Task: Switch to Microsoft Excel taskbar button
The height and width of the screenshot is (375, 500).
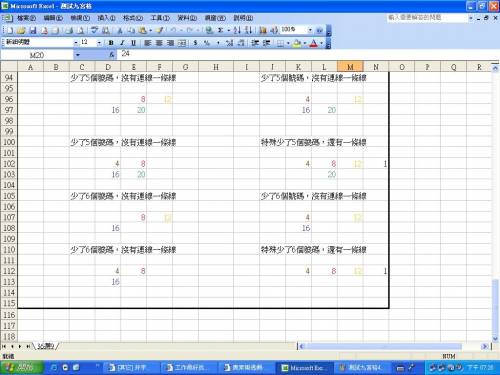Action: 303,368
